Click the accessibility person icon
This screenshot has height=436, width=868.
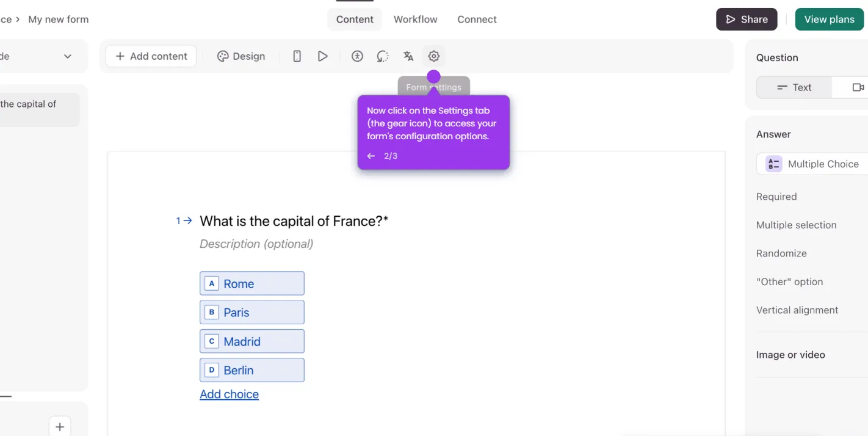[x=357, y=56]
